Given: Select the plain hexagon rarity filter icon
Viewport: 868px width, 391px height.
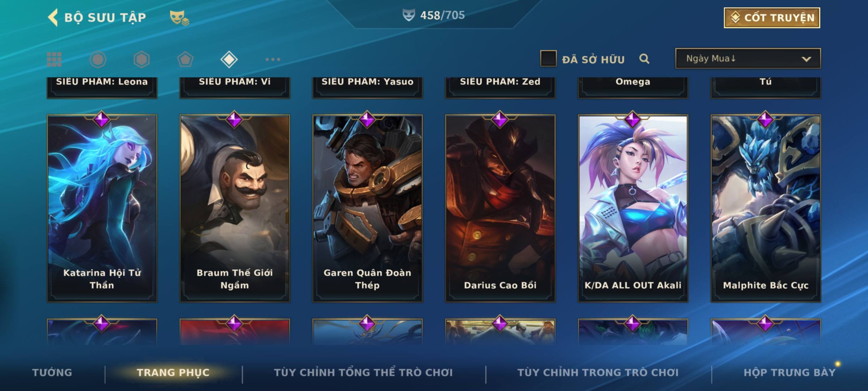Looking at the screenshot, I should [141, 59].
